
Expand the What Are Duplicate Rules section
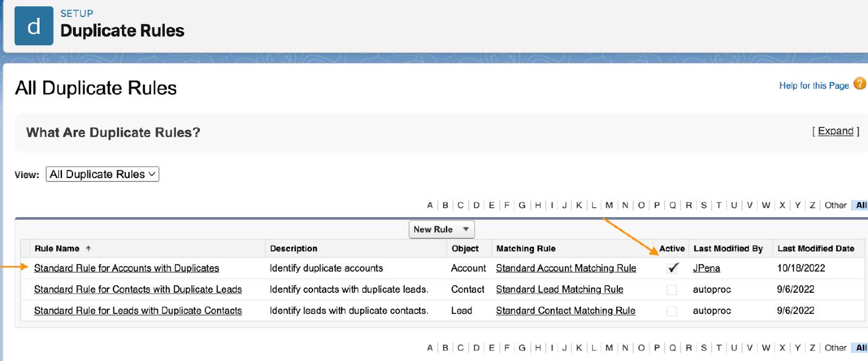(835, 131)
